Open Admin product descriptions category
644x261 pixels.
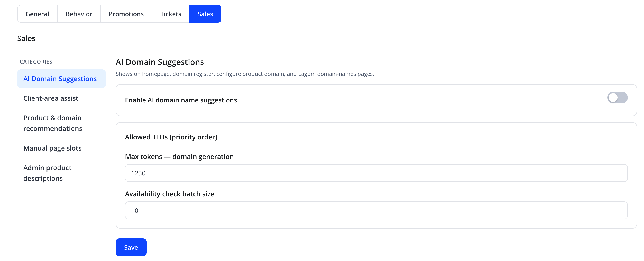coord(62,173)
